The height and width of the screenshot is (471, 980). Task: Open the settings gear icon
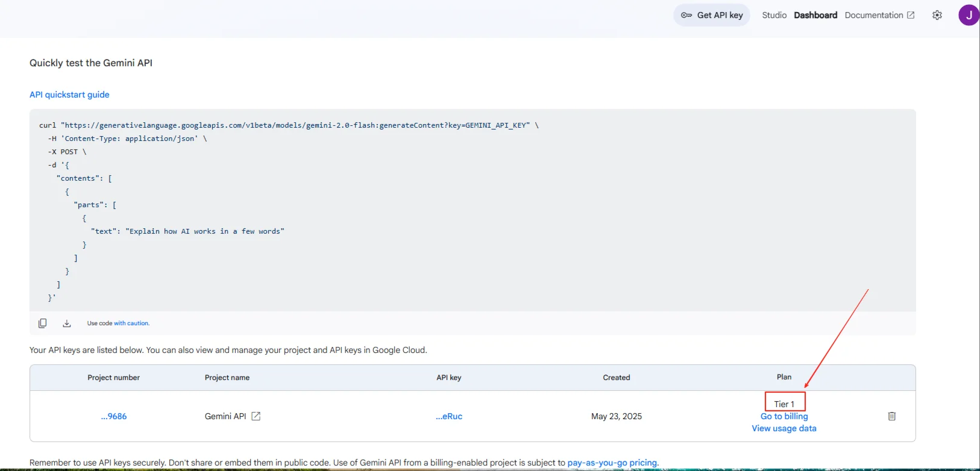937,15
